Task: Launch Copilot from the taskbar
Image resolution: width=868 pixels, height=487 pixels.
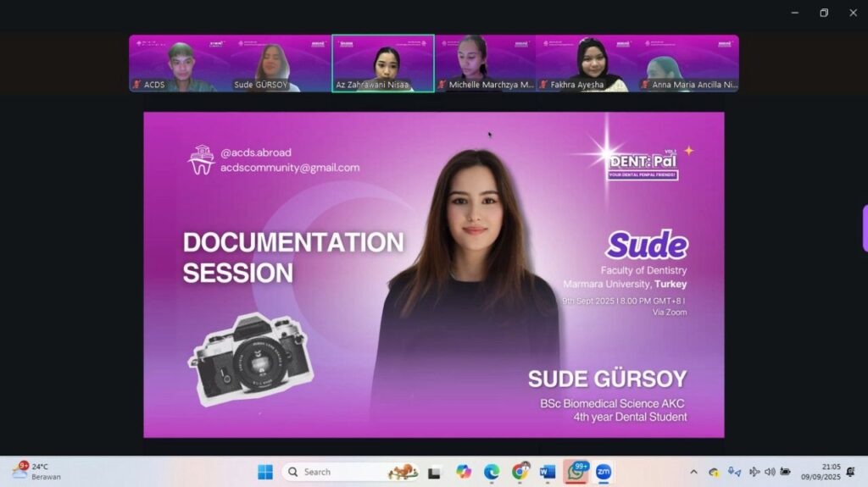Action: (464, 472)
